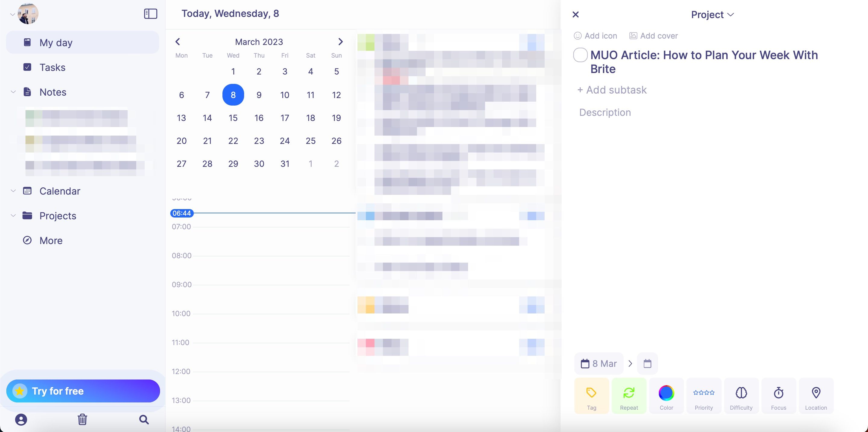This screenshot has height=432, width=868.
Task: Expand the Notes section chevron
Action: pos(13,92)
